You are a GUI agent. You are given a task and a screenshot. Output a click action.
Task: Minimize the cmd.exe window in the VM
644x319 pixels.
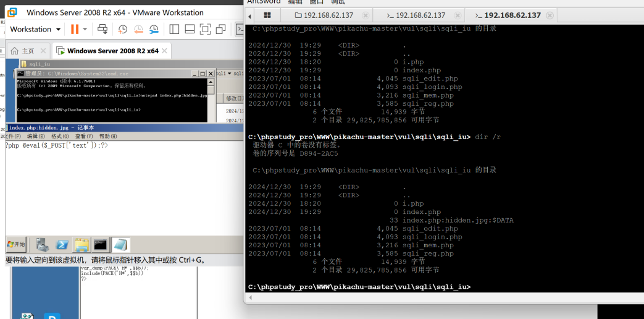[x=196, y=74]
